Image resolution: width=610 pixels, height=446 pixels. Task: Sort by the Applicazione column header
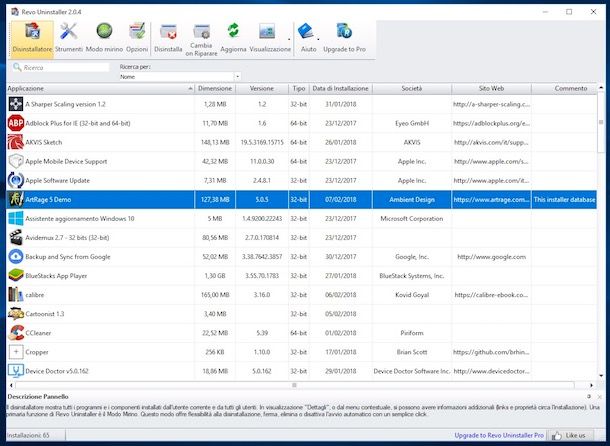tap(100, 89)
